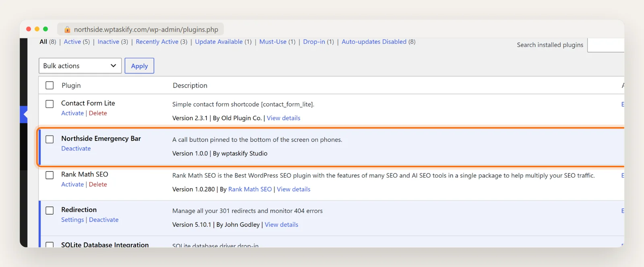Show Drop-in plugins

click(314, 41)
